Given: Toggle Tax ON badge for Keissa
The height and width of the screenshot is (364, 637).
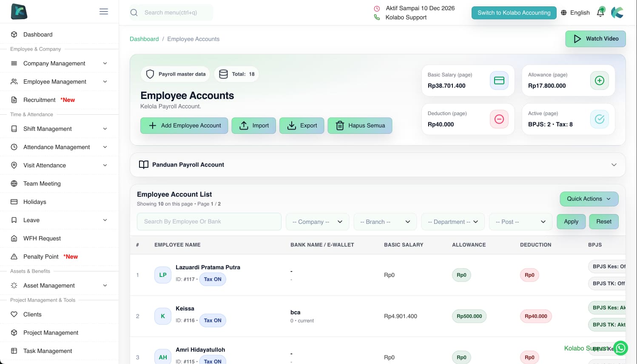Looking at the screenshot, I should tap(213, 321).
